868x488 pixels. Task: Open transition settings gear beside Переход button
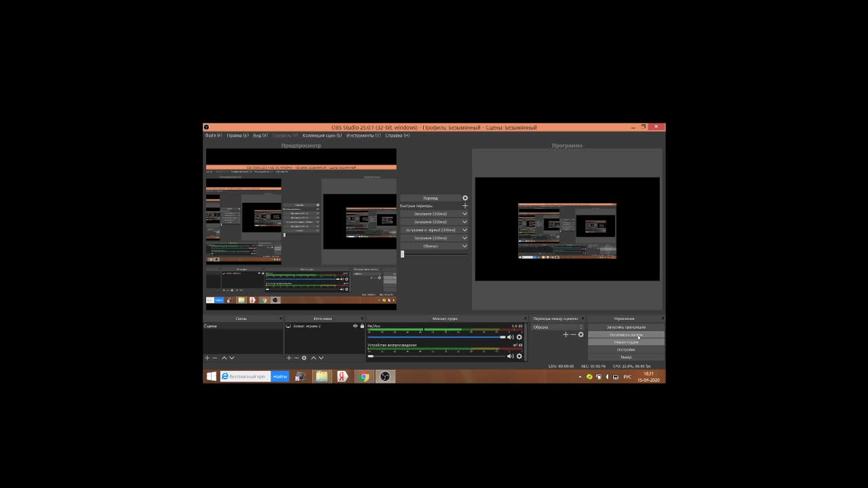465,198
